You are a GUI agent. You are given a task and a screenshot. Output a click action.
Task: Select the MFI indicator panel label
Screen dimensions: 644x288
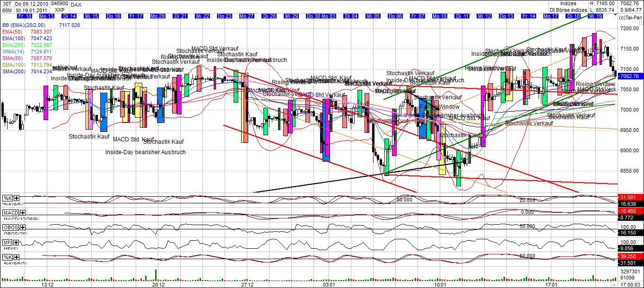[7, 243]
